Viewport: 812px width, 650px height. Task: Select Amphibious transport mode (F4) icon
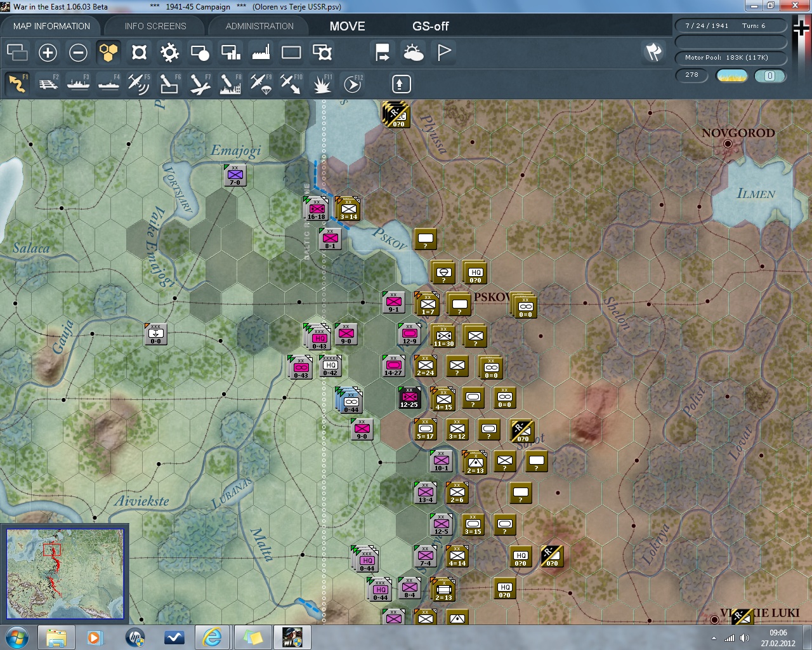108,83
